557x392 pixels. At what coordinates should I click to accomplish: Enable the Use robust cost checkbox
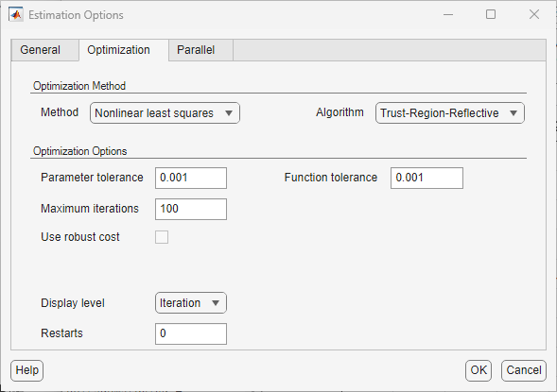coord(162,237)
